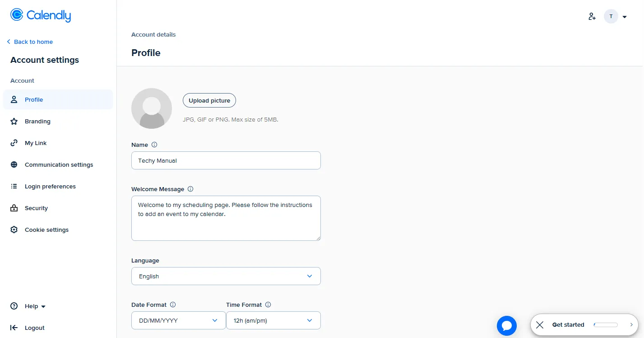Click the invite user icon in top bar
The image size is (644, 338).
[592, 16]
